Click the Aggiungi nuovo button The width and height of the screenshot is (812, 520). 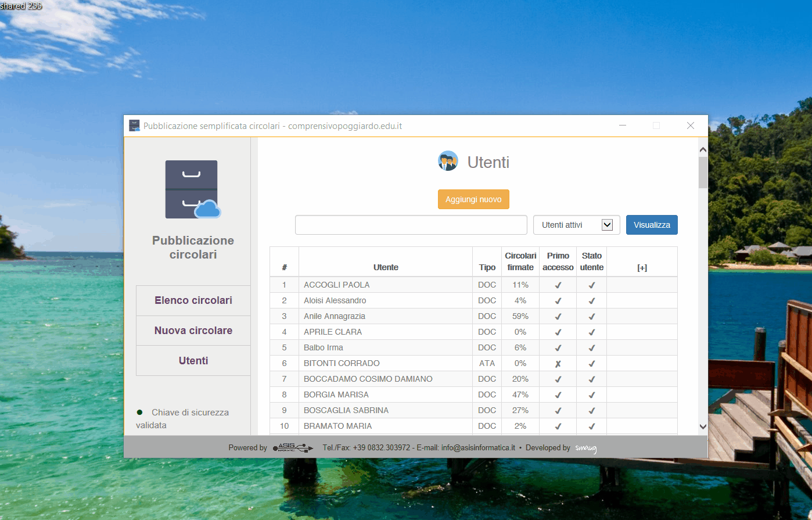473,199
